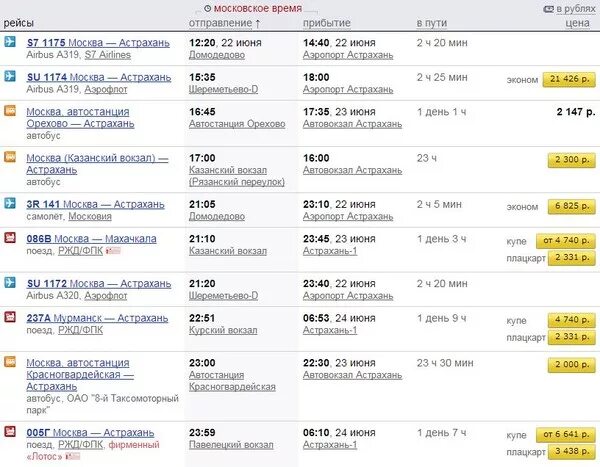Click the plane icon for flight S7 1175

tap(10, 41)
